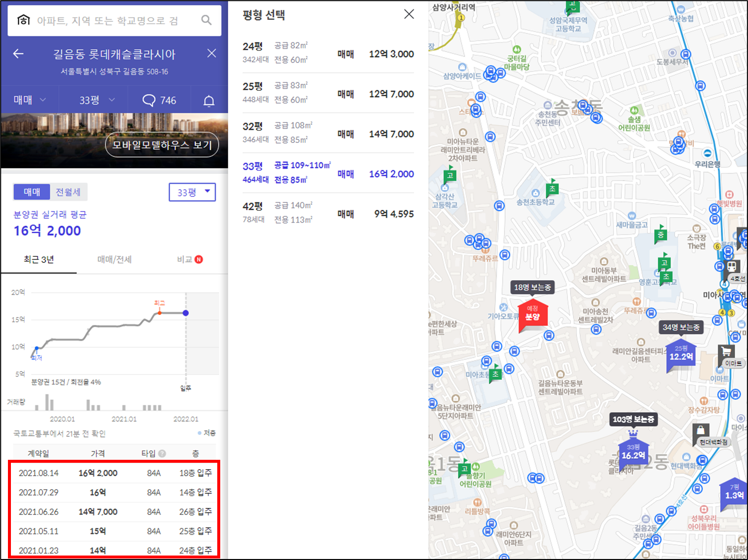Screen dimensions: 748x560
Task: Close the 길음동 롯데캐슬클라시아 panel
Action: 212,54
